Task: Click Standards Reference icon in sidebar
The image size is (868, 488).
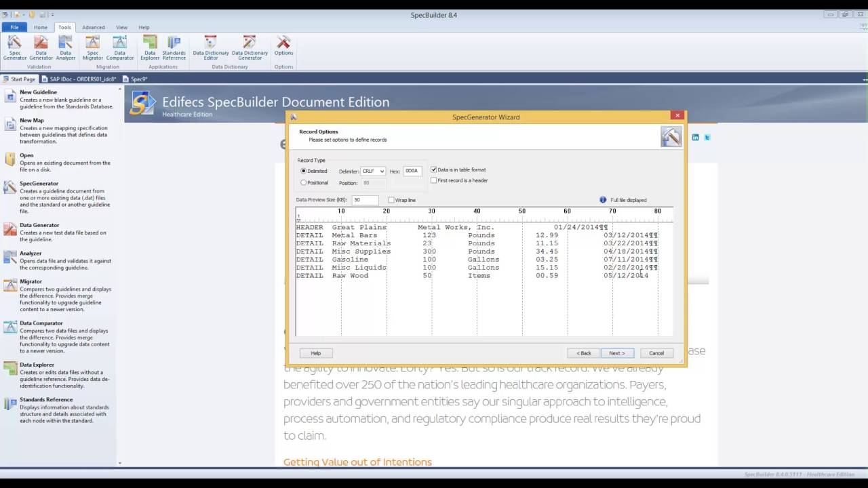Action: (x=9, y=404)
